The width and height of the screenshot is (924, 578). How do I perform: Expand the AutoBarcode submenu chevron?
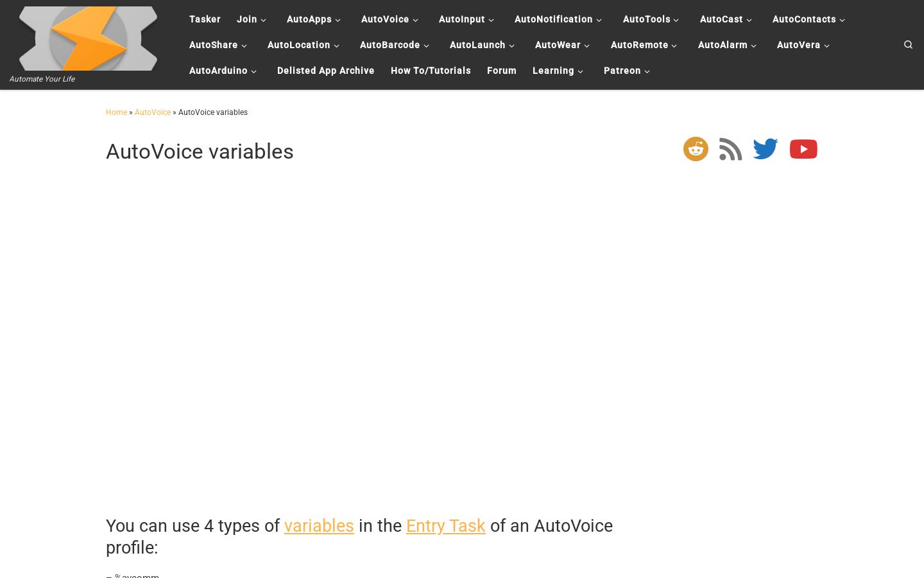point(426,46)
